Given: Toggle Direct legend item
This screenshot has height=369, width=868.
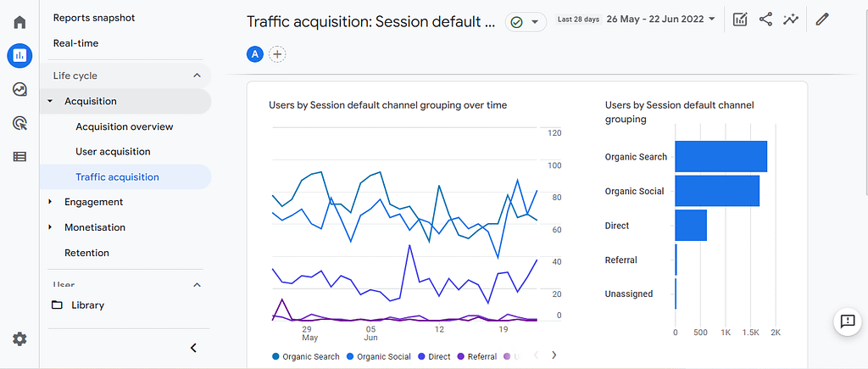Looking at the screenshot, I should coord(435,357).
